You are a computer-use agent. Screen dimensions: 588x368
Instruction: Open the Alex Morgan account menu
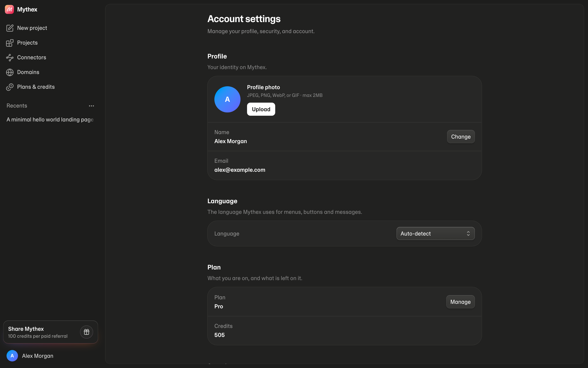click(x=51, y=356)
